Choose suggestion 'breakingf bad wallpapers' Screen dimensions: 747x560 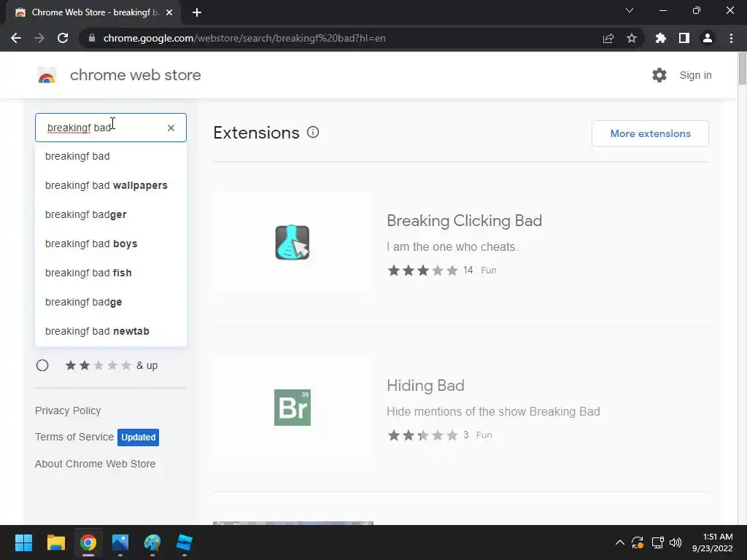pyautogui.click(x=111, y=185)
